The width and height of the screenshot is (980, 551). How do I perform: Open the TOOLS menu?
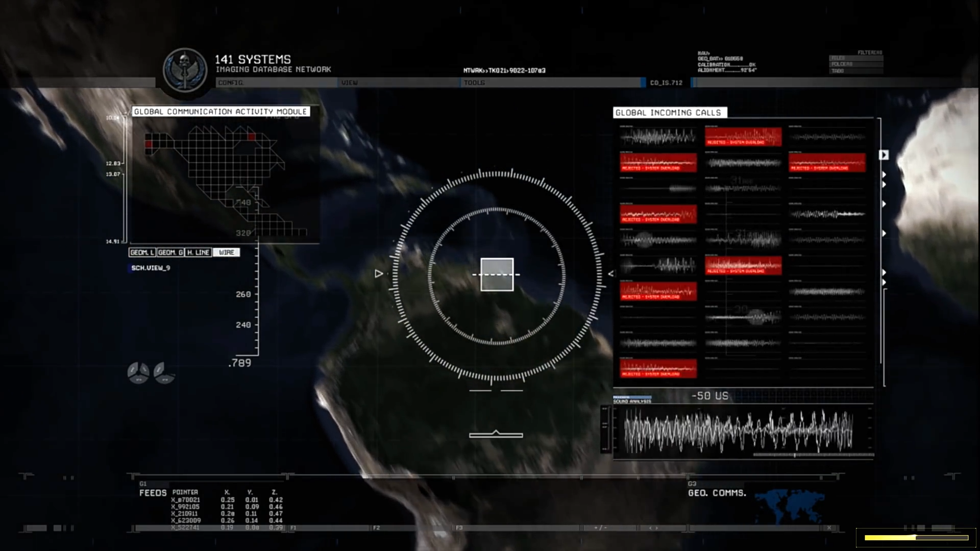[x=474, y=83]
